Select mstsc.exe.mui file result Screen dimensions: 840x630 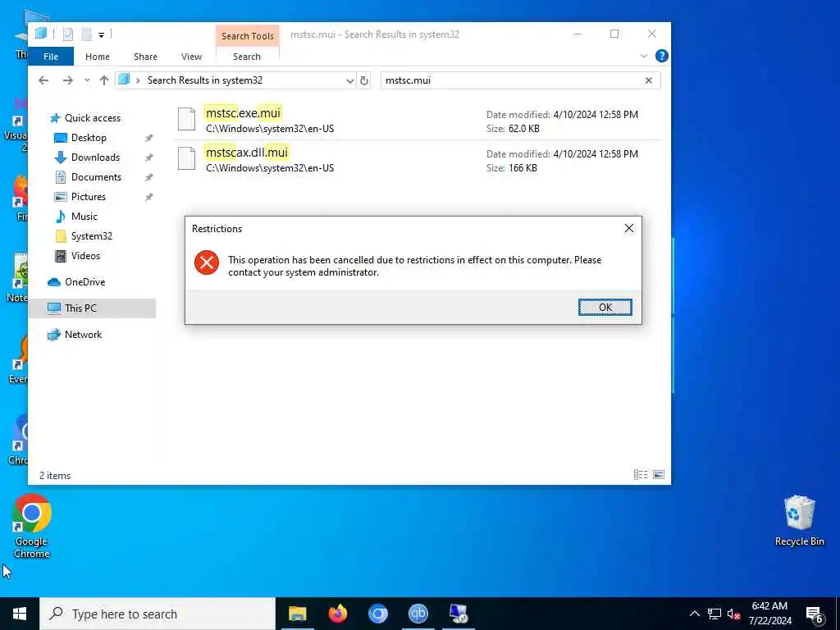point(418,121)
